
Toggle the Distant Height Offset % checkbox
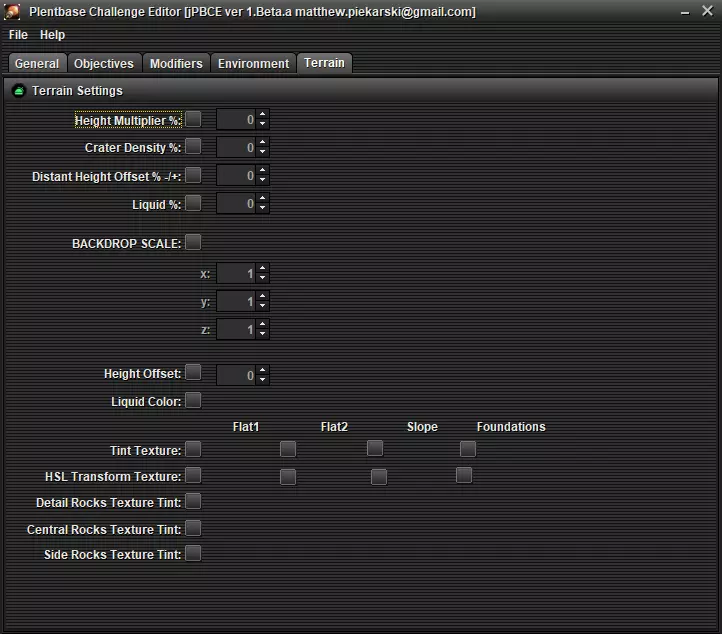pyautogui.click(x=193, y=175)
